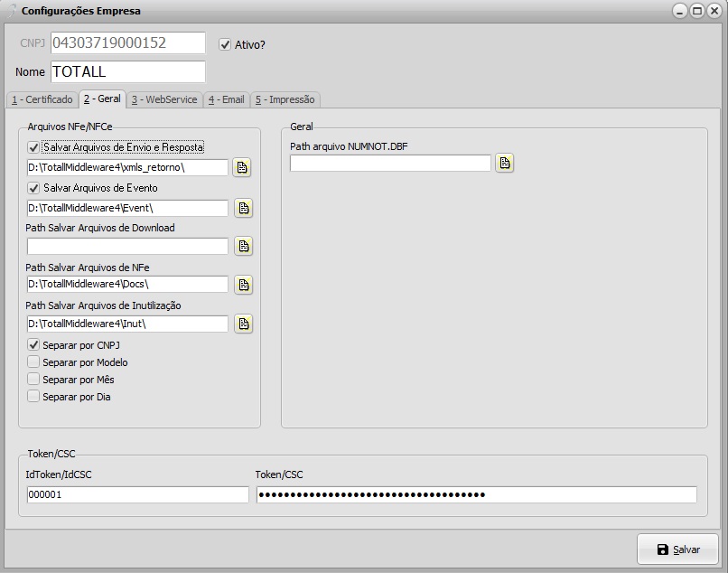Open the 3 - WebService tab

click(x=163, y=99)
